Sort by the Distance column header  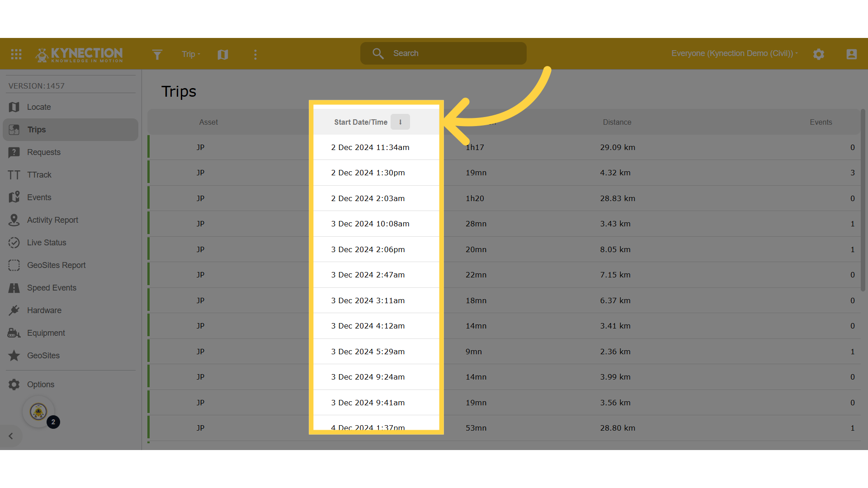click(617, 122)
